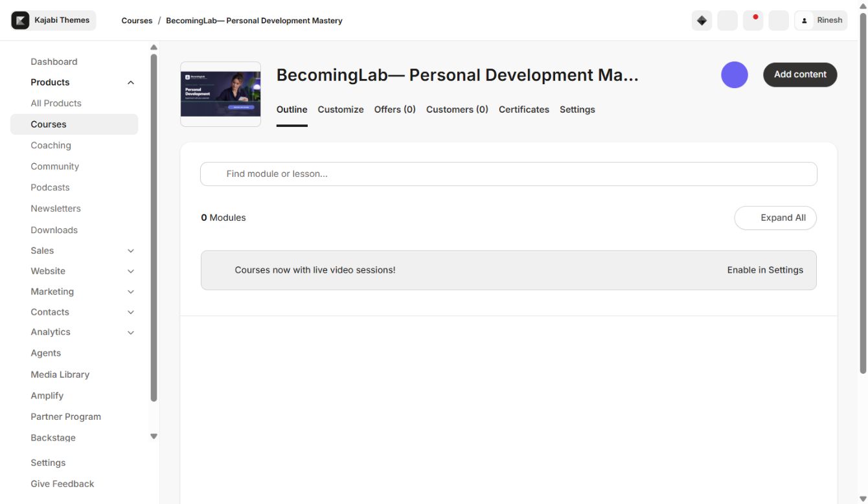Expand the Sales sidebar section

click(131, 251)
